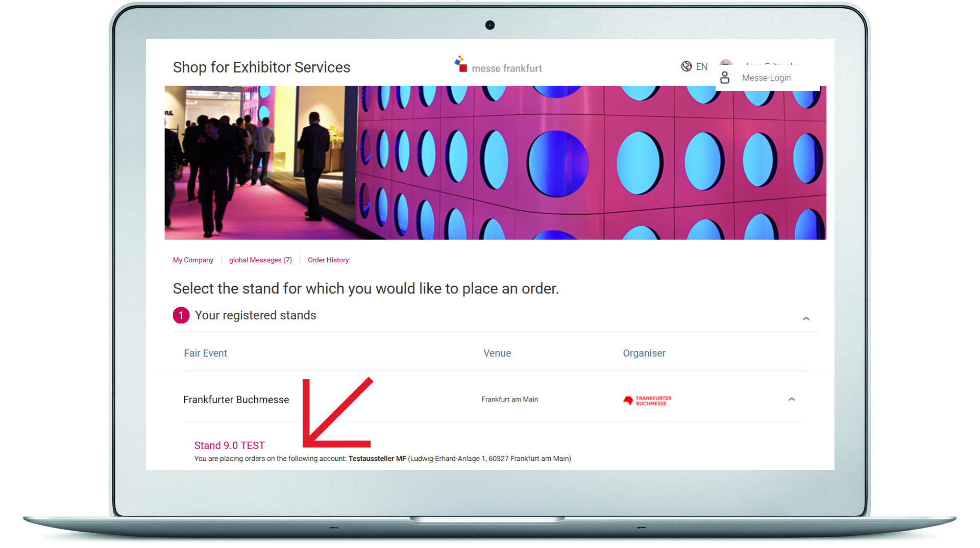The height and width of the screenshot is (548, 980).
Task: Click the Frankfurter Buchmesse event name
Action: point(236,400)
